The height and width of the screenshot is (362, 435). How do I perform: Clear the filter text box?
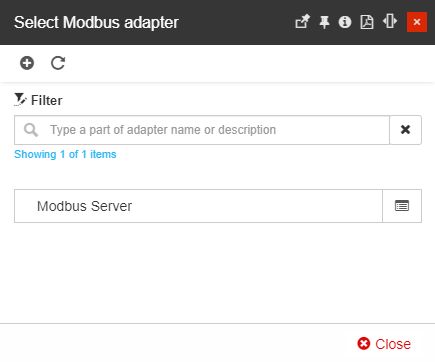click(x=405, y=130)
